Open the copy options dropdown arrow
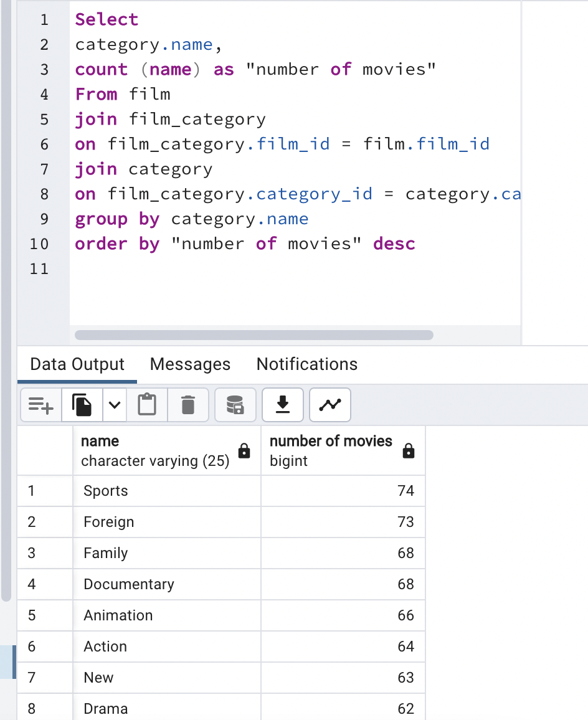588x720 pixels. pos(115,405)
